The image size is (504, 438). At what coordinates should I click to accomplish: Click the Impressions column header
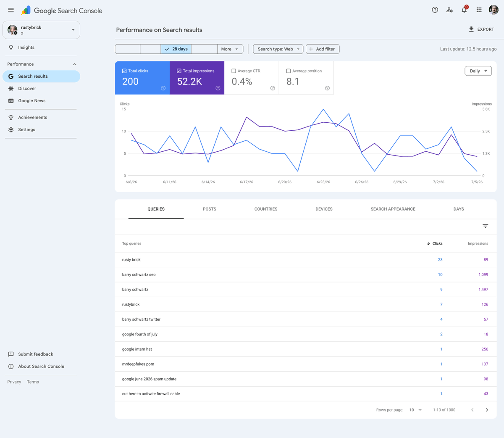478,244
